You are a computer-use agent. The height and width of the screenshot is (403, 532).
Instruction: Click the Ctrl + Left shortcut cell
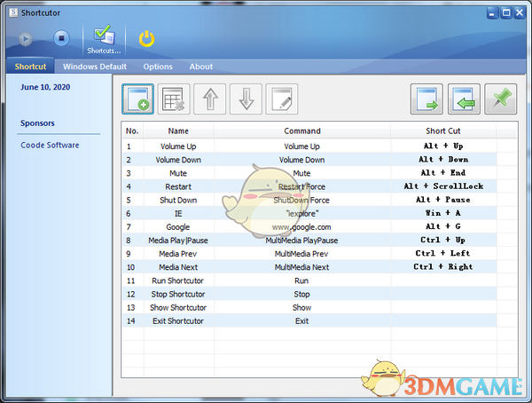443,254
